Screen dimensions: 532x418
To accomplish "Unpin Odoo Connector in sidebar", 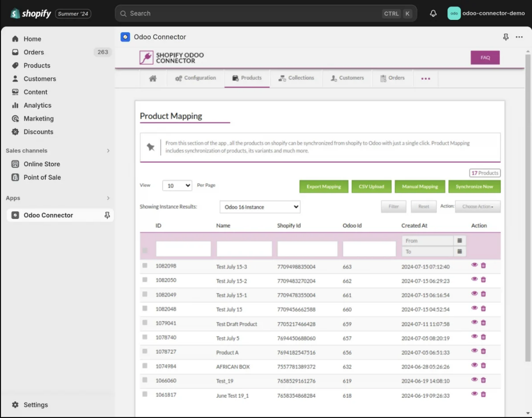I will [x=107, y=215].
